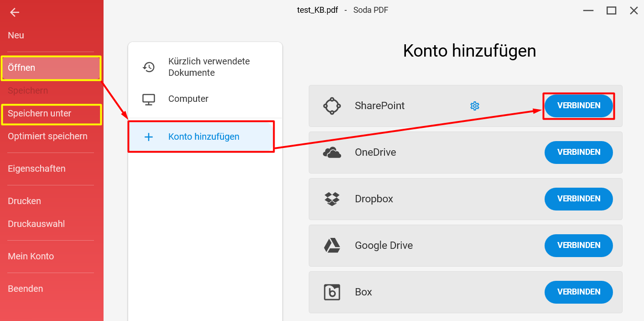644x321 pixels.
Task: Click the SharePoint label text
Action: click(379, 106)
